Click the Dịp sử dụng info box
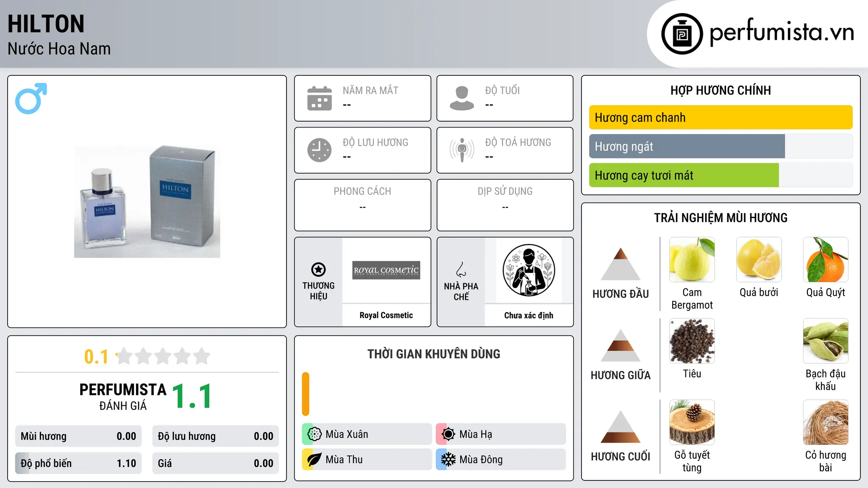Viewport: 868px width, 488px height. click(505, 205)
